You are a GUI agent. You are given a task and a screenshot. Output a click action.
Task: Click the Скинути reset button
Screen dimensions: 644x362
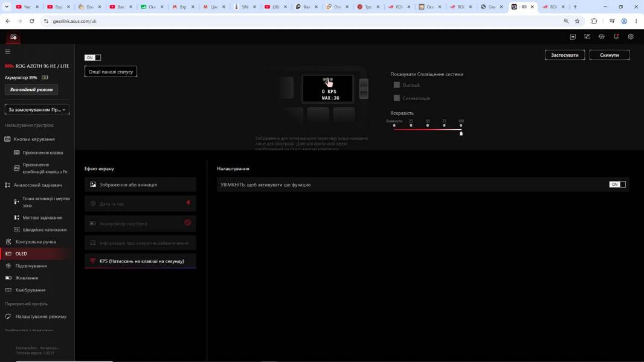coord(609,55)
